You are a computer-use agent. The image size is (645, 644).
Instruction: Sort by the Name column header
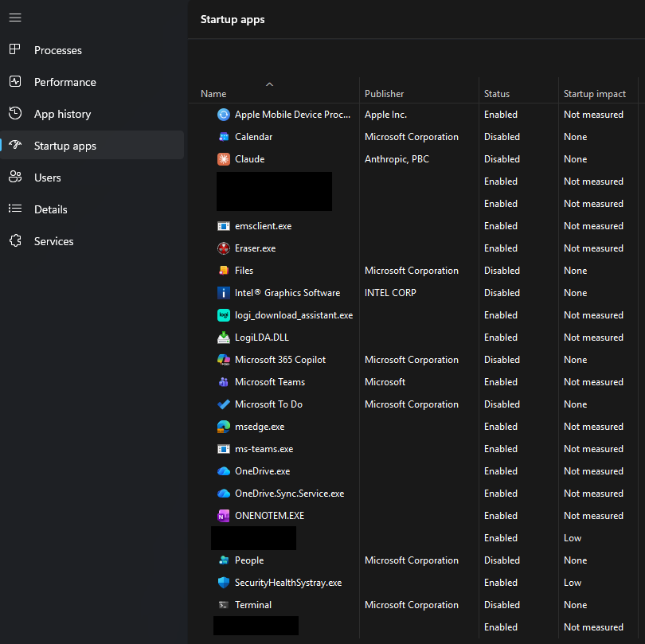[x=213, y=94]
